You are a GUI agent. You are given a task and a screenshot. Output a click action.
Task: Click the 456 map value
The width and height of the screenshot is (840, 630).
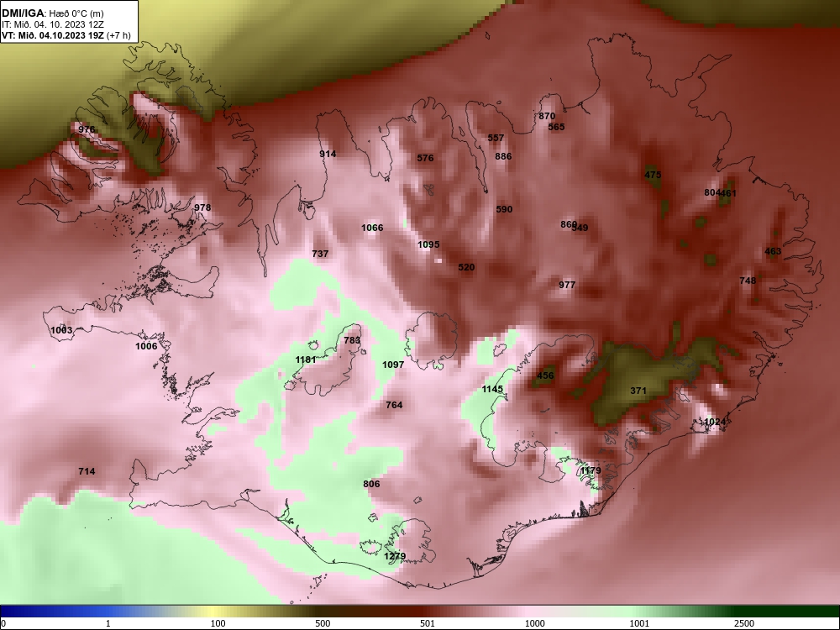(x=545, y=375)
